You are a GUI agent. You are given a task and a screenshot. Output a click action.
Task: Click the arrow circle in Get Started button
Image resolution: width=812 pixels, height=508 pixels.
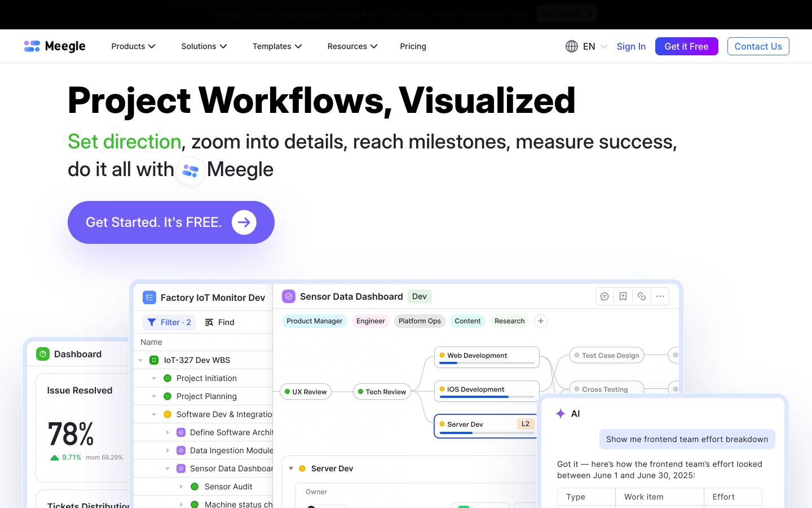click(244, 222)
